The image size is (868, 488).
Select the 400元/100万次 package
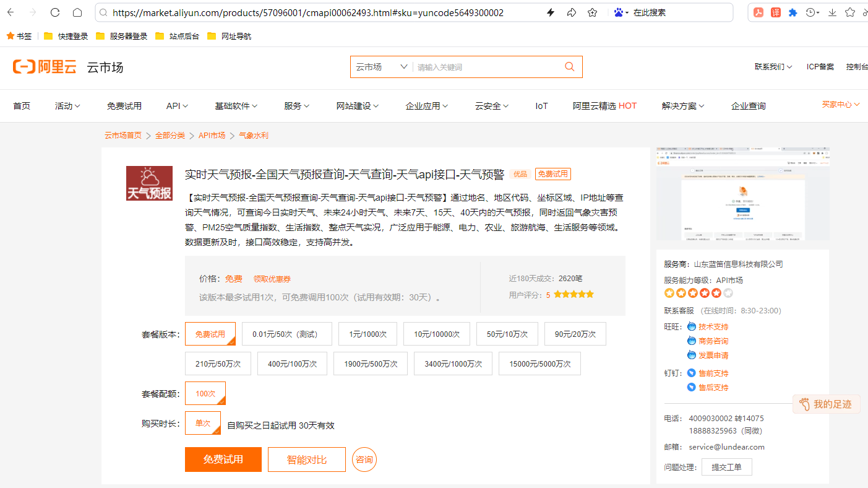tap(292, 364)
